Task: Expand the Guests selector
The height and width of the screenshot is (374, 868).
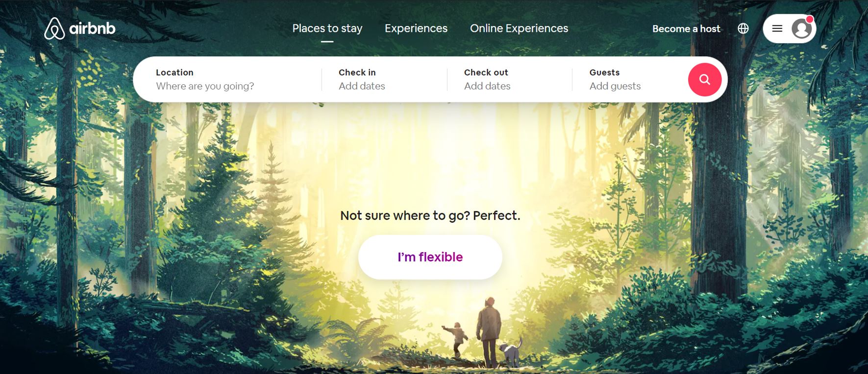Action: pyautogui.click(x=630, y=79)
